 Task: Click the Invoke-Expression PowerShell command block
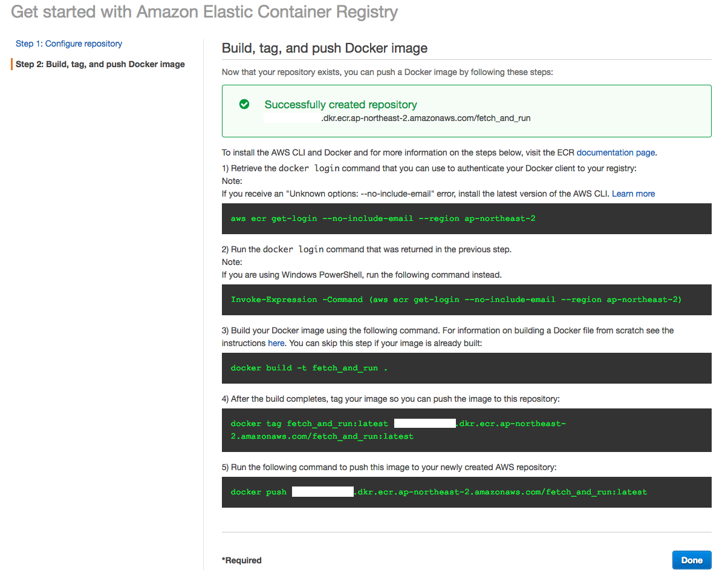[456, 300]
